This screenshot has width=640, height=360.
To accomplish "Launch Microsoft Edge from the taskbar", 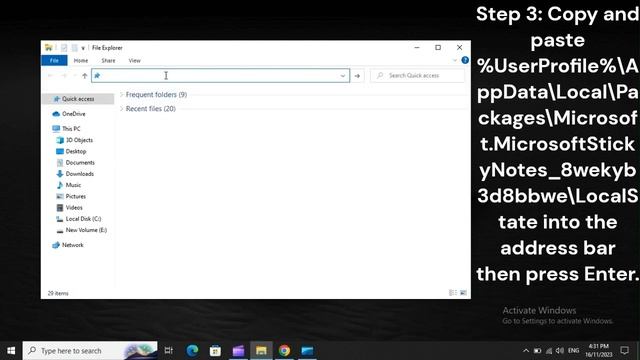I will [192, 351].
